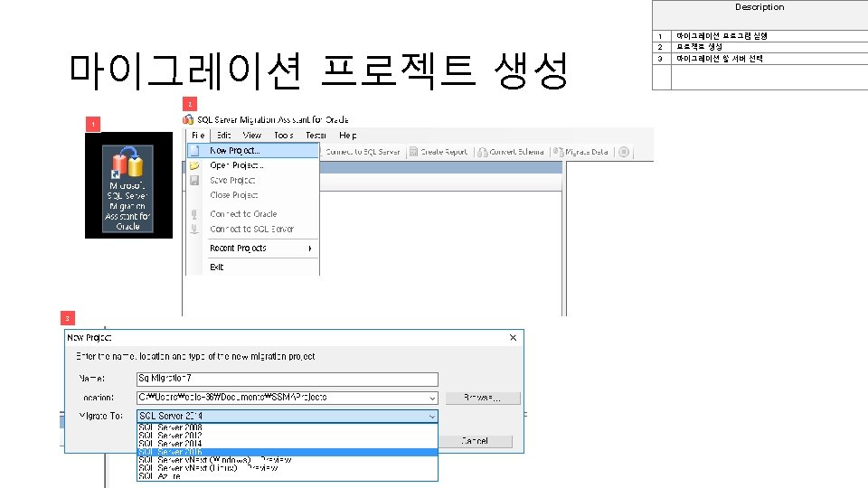Click the SSMA app icon in title bar
This screenshot has width=868, height=488.
coord(188,119)
